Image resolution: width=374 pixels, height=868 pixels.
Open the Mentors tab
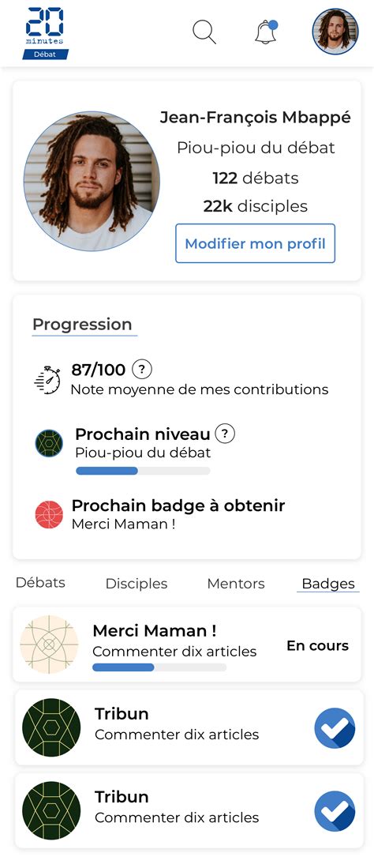236,584
